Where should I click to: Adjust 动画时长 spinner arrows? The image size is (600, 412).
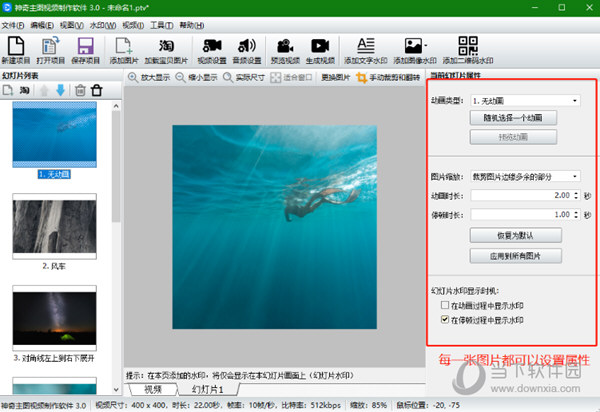click(x=576, y=195)
